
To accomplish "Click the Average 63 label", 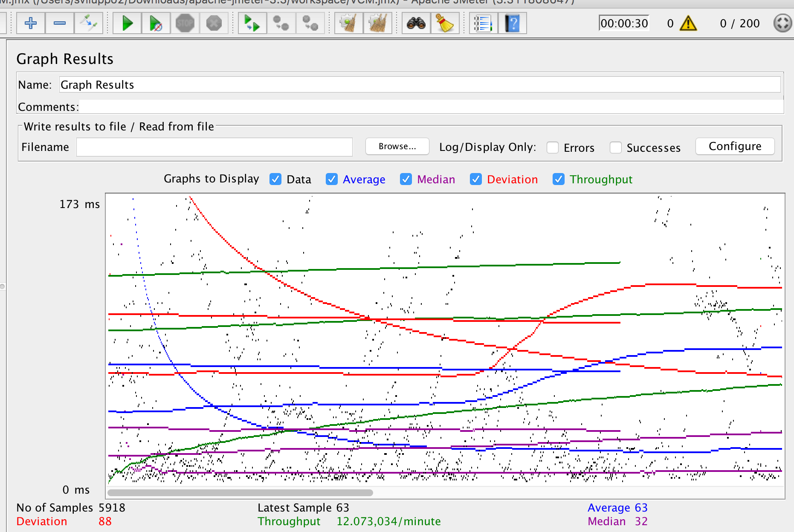I will [617, 508].
